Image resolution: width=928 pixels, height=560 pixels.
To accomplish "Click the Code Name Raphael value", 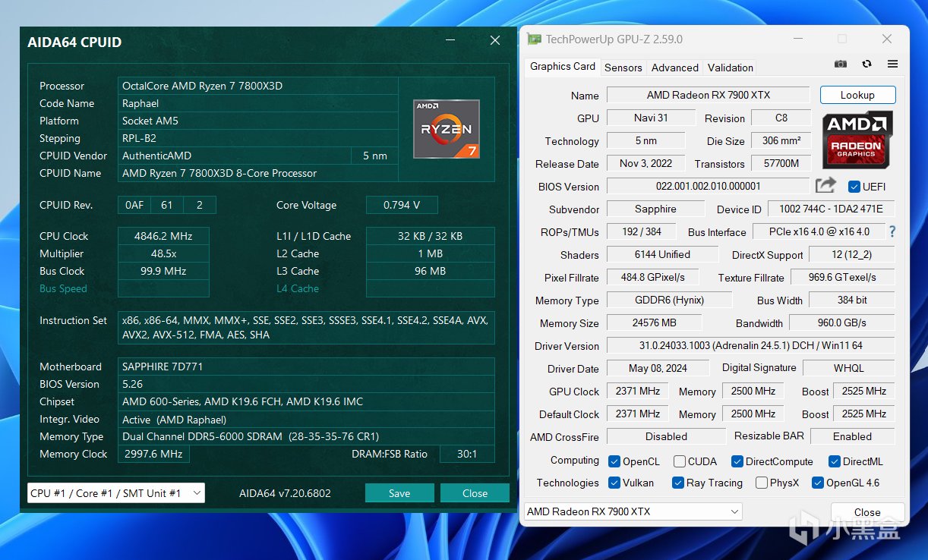I will pyautogui.click(x=257, y=103).
